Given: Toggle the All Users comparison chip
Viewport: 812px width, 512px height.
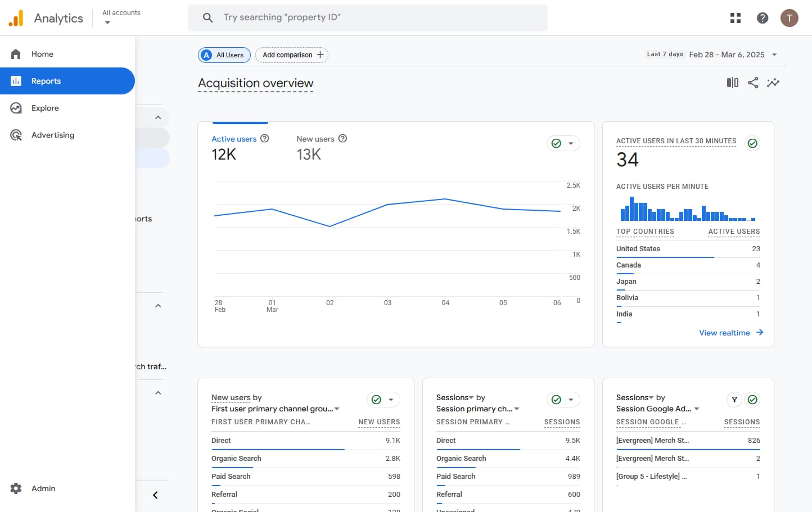Looking at the screenshot, I should (x=224, y=55).
